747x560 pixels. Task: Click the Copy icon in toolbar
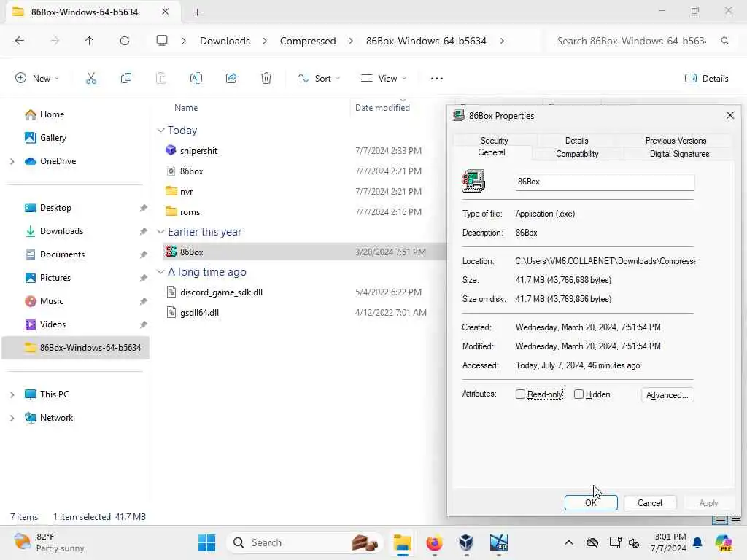click(125, 79)
